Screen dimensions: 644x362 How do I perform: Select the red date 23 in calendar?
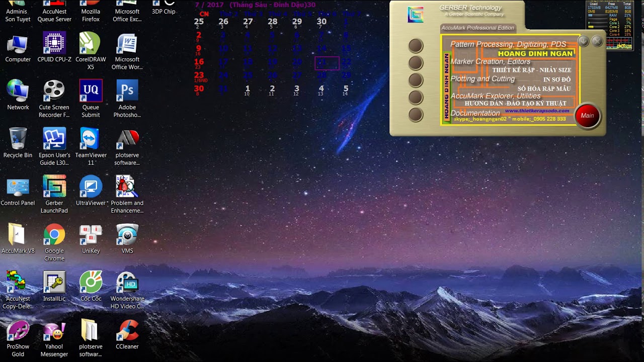(199, 75)
